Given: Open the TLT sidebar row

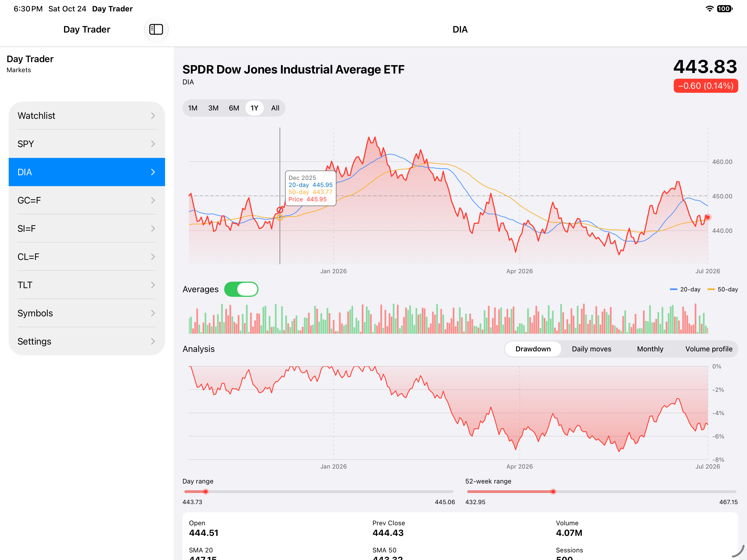Looking at the screenshot, I should pos(87,285).
